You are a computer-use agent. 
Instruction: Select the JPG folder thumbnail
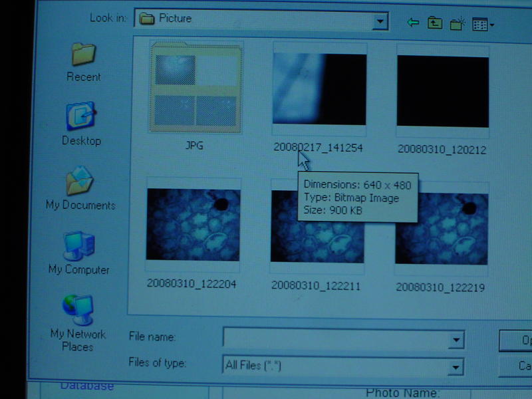[196, 88]
